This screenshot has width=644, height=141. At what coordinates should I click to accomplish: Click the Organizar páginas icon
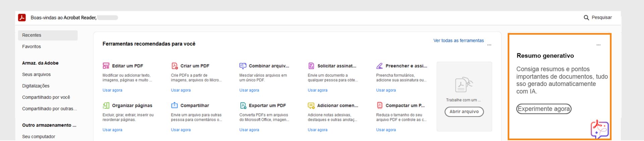106,105
